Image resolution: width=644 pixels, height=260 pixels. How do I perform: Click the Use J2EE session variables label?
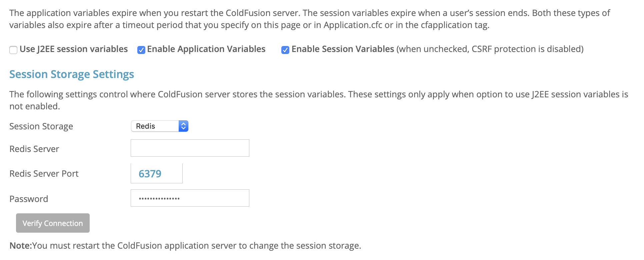(73, 49)
